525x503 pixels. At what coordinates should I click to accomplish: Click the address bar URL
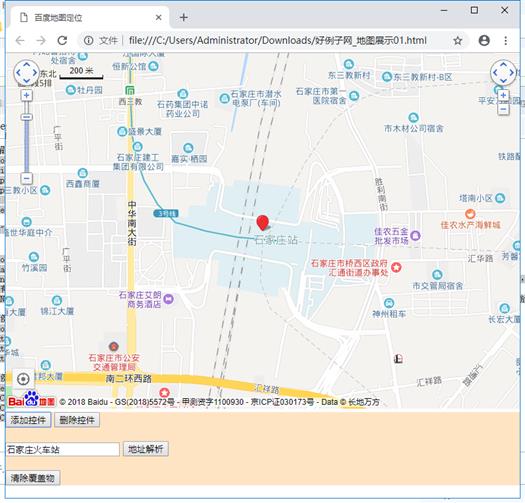[278, 41]
